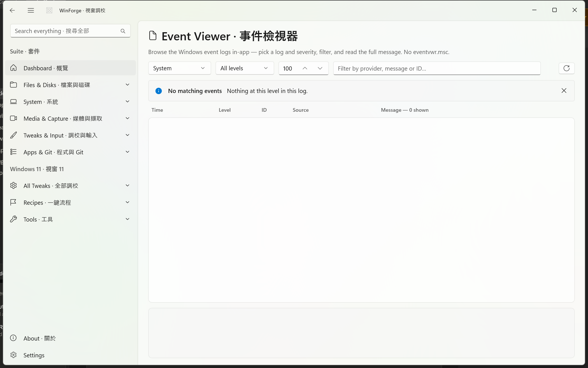Open the System log dropdown
588x368 pixels.
pyautogui.click(x=180, y=68)
